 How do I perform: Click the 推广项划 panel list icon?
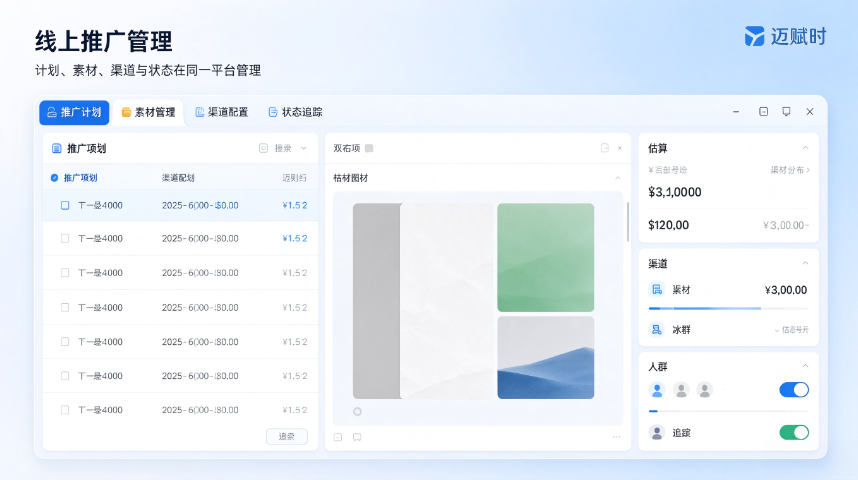pos(56,148)
